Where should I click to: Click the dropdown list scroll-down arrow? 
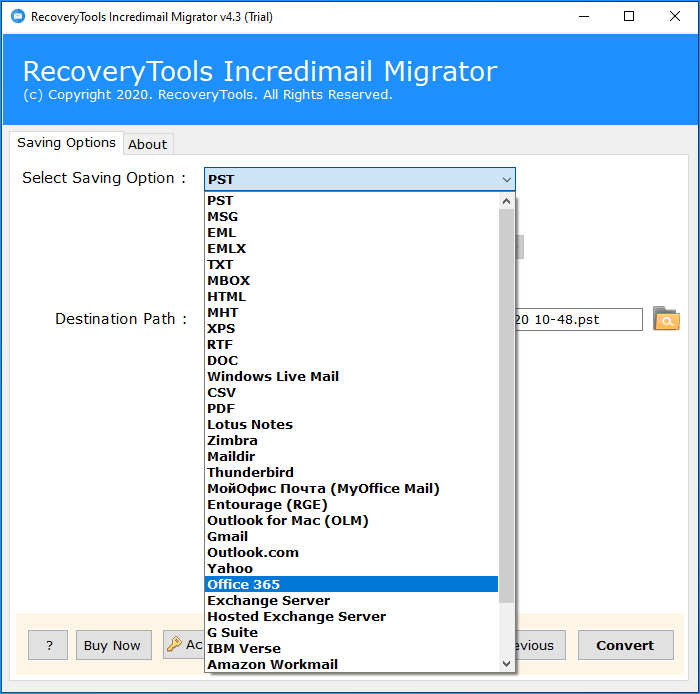coord(506,664)
